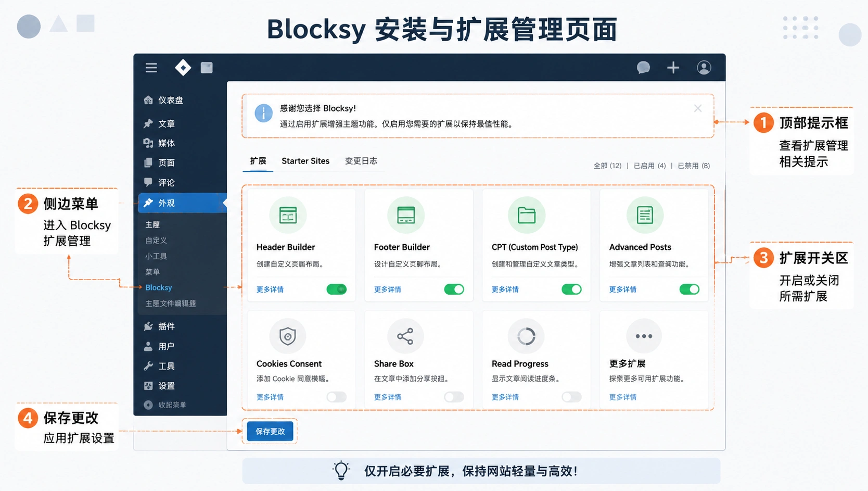This screenshot has height=491, width=868.
Task: Filter extensions by 全部 (12)
Action: pos(608,166)
